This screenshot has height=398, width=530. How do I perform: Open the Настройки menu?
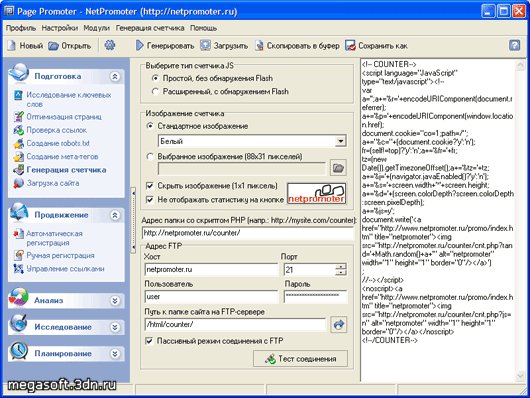[59, 28]
